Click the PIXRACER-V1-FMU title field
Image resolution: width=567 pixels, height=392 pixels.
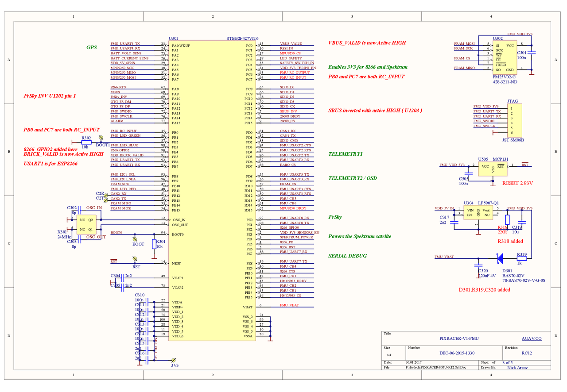(x=456, y=338)
